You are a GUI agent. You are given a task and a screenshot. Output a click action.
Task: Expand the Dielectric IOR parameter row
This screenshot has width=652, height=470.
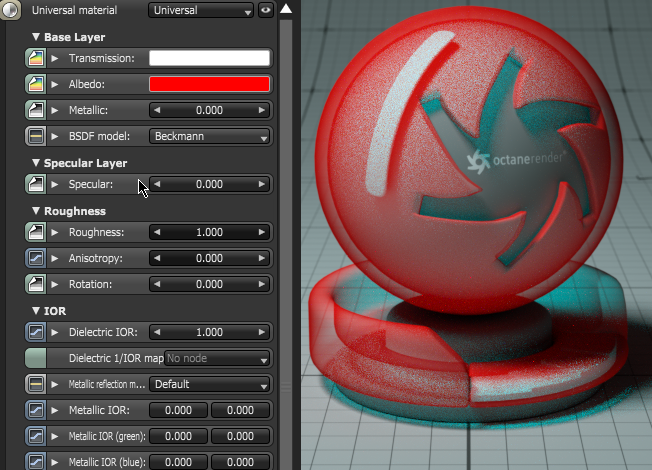tap(55, 332)
